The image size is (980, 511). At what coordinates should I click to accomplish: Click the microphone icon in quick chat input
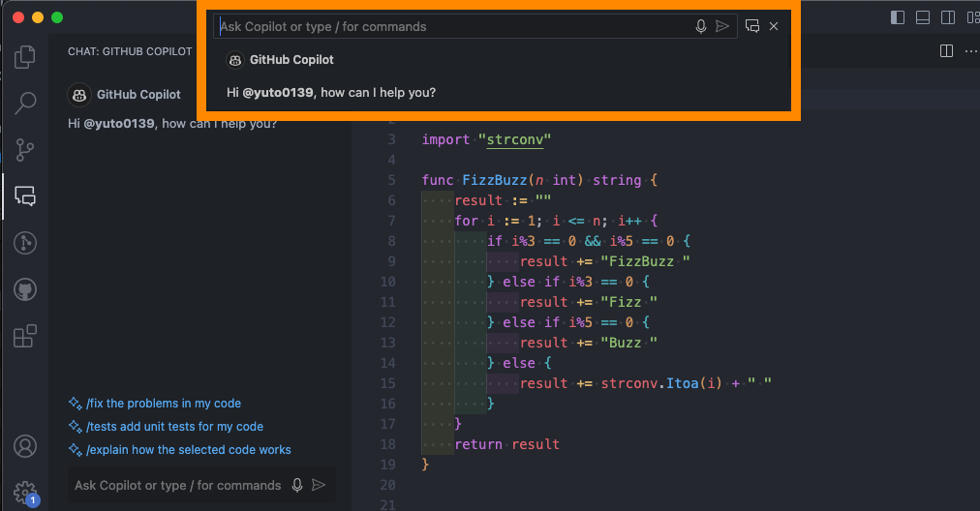point(701,26)
